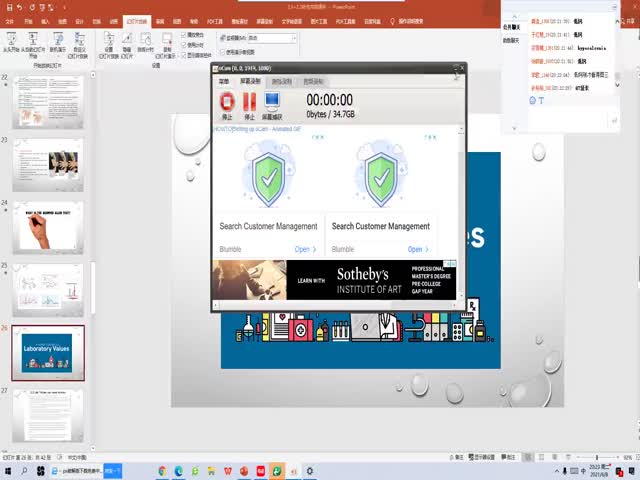Toggle the Play Narrations checkbox
Screen dimensions: 640x480
coord(187,35)
